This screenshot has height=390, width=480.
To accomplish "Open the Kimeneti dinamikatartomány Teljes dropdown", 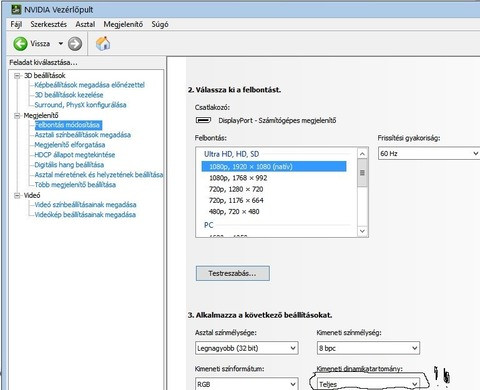I will pos(368,384).
